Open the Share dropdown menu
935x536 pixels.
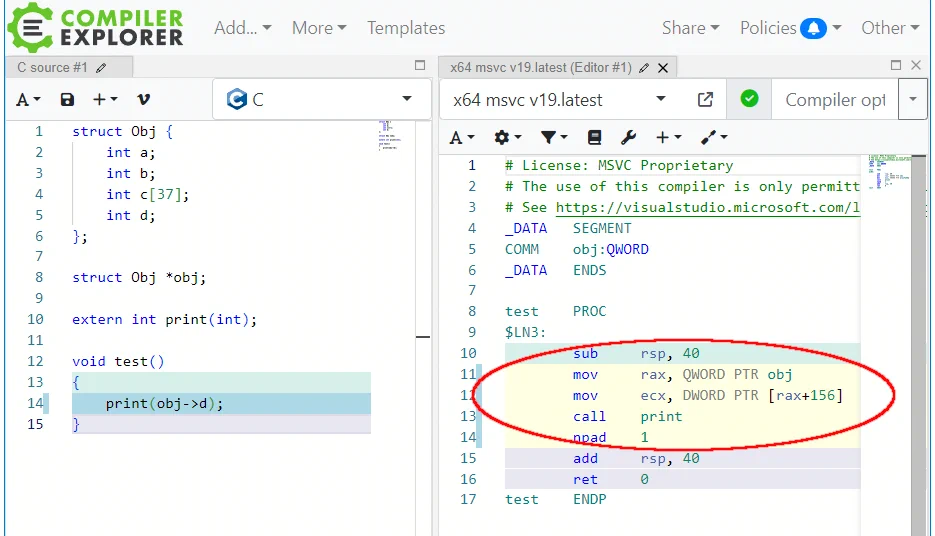point(691,28)
